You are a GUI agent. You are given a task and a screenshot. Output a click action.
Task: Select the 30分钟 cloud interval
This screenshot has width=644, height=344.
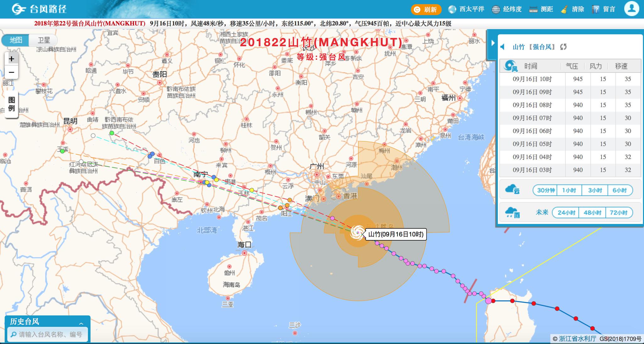click(546, 190)
